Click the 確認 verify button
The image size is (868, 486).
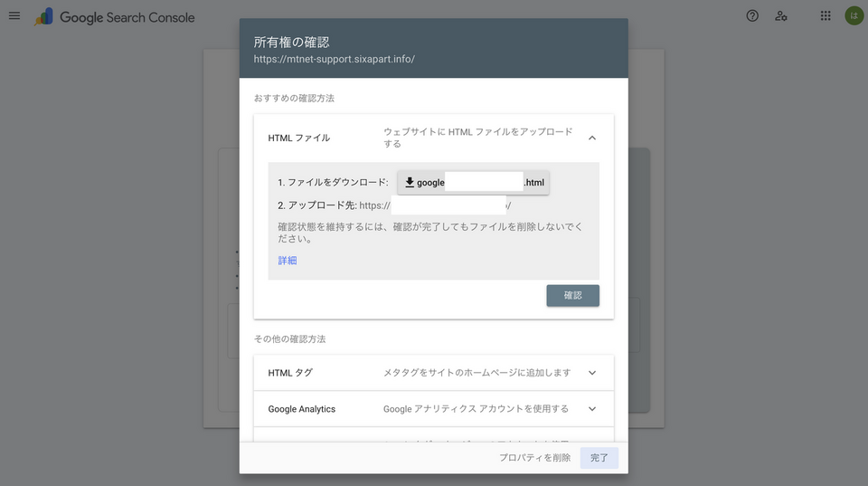click(572, 295)
